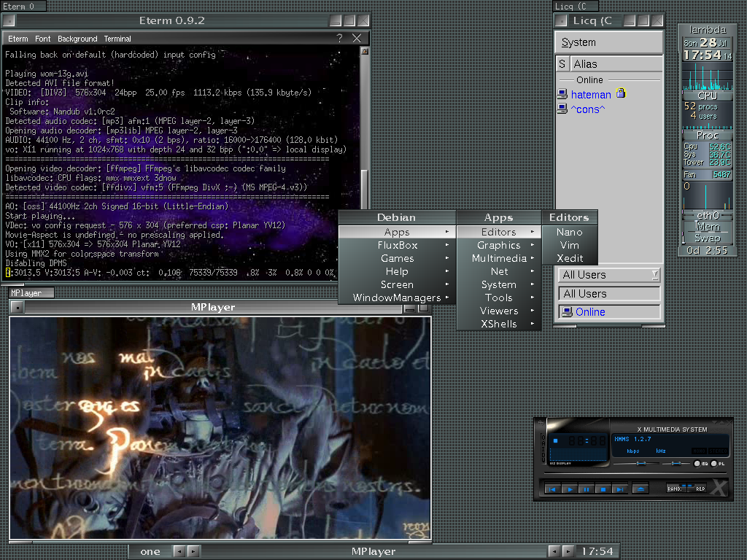Skip to previous track in XMMS
Viewport: 747px width, 560px height.
pyautogui.click(x=553, y=489)
